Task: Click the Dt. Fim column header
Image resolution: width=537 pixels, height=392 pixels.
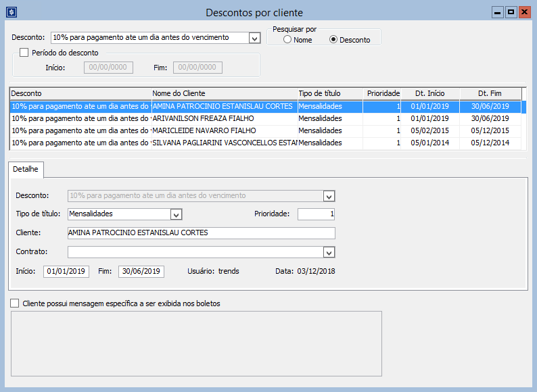Action: [490, 93]
